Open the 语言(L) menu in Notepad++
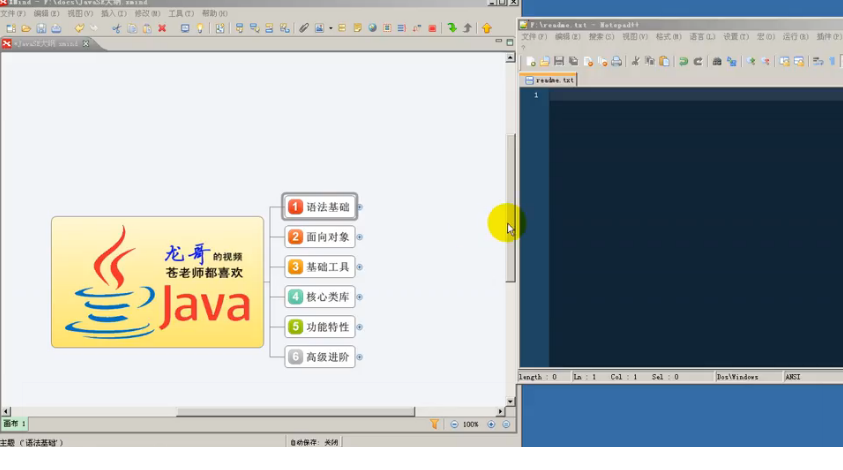Screen dimensions: 843x470 click(702, 37)
